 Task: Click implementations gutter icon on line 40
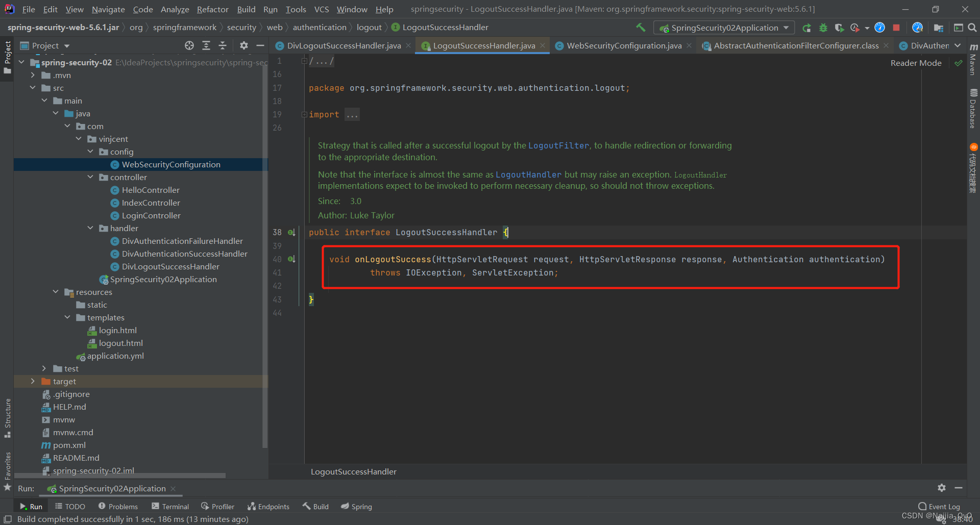(x=291, y=259)
